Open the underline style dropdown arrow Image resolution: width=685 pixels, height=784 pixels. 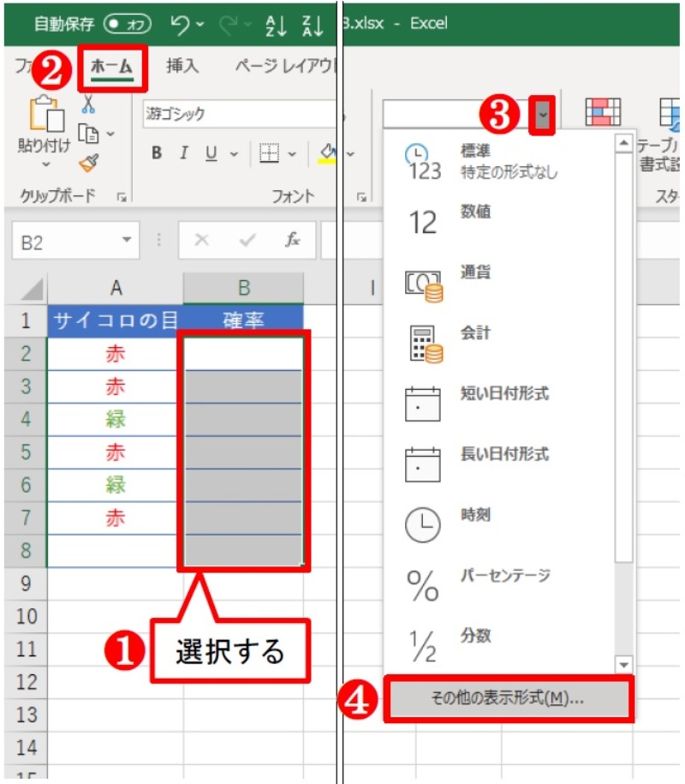point(233,154)
